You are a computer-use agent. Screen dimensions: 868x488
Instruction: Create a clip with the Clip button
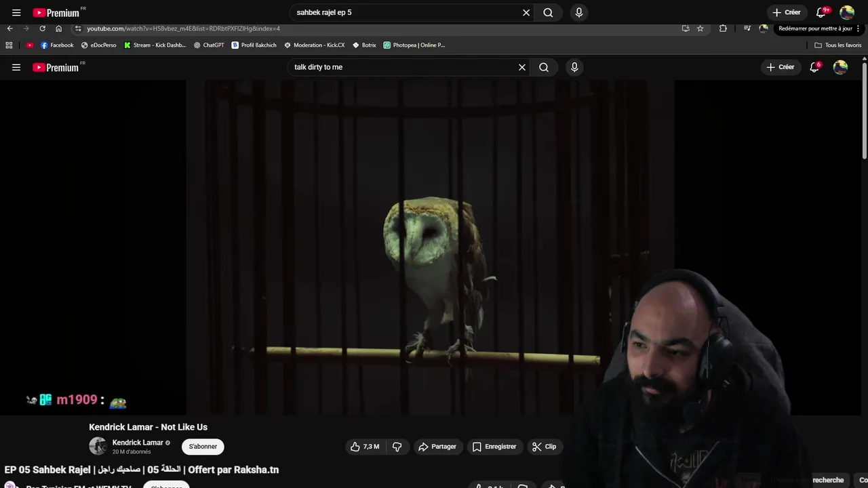point(545,447)
